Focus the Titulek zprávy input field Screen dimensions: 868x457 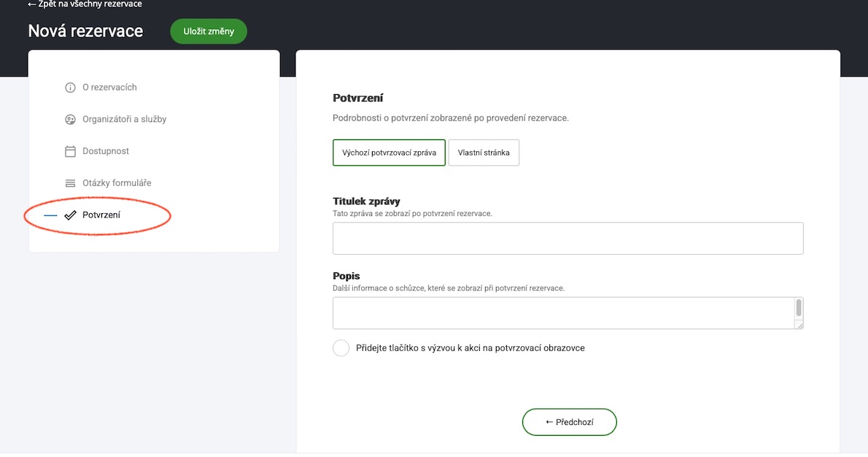pos(567,239)
